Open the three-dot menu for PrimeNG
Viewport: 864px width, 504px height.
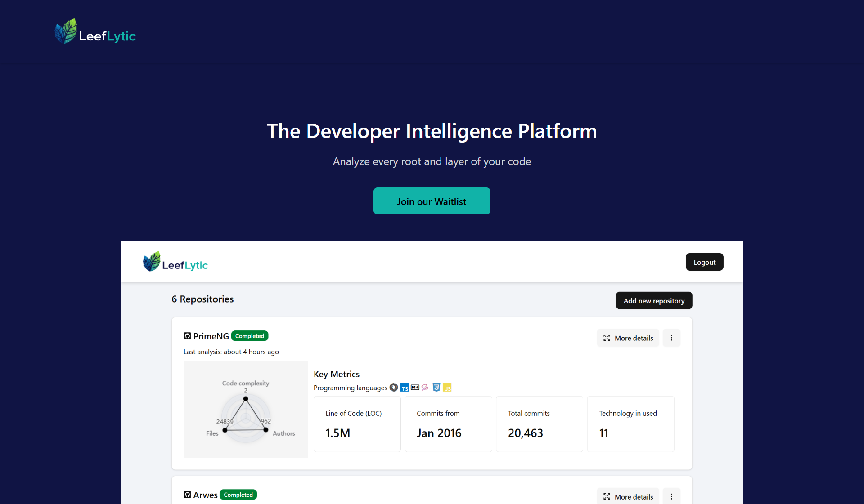coord(671,338)
